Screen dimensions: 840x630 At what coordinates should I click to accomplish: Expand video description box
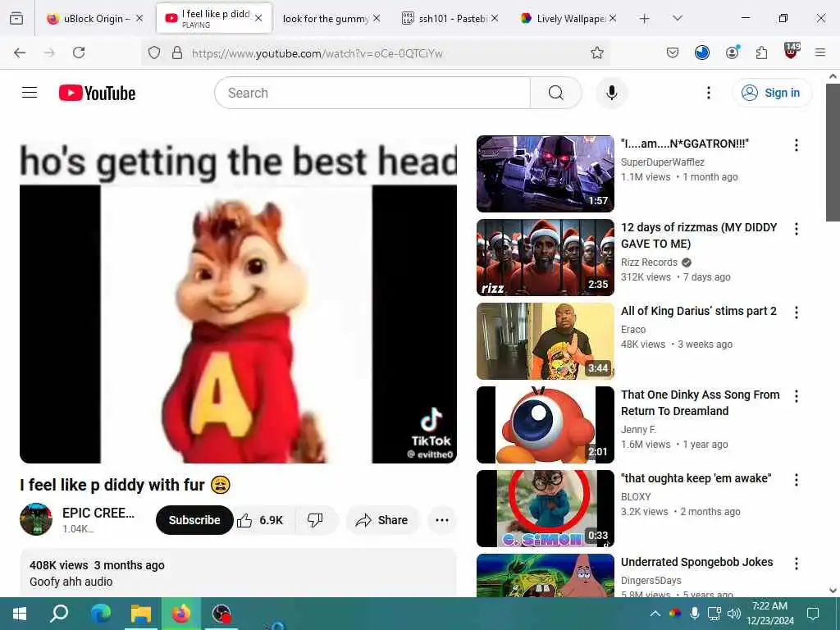(238, 573)
